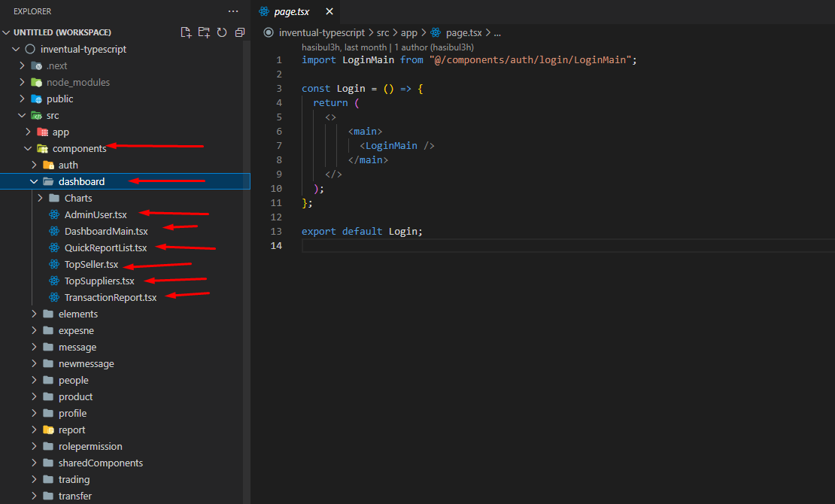This screenshot has width=835, height=504.
Task: Open AdminUser.tsx file
Action: tap(96, 214)
